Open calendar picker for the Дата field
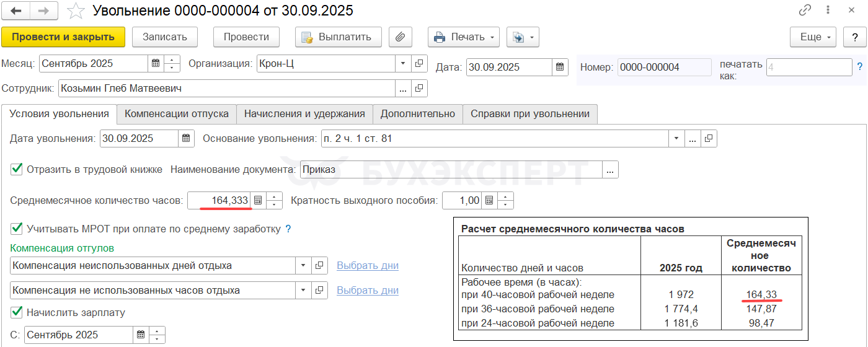The height and width of the screenshot is (347, 868). pos(560,67)
